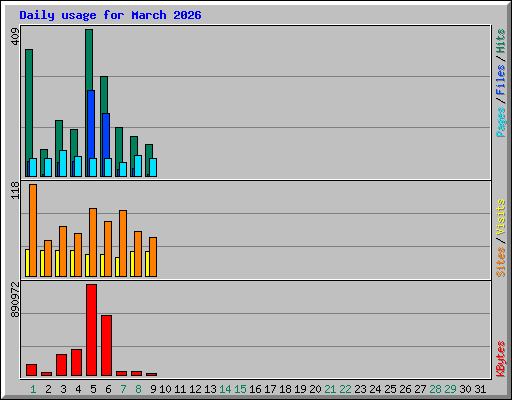
Task: Click the day 9 axis label
Action: [153, 389]
